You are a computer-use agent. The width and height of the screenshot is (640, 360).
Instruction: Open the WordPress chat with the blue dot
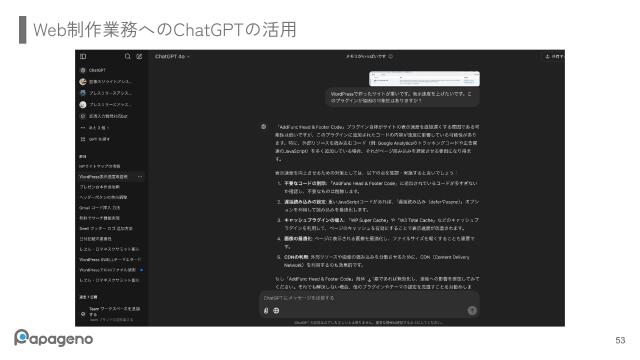[x=111, y=270]
